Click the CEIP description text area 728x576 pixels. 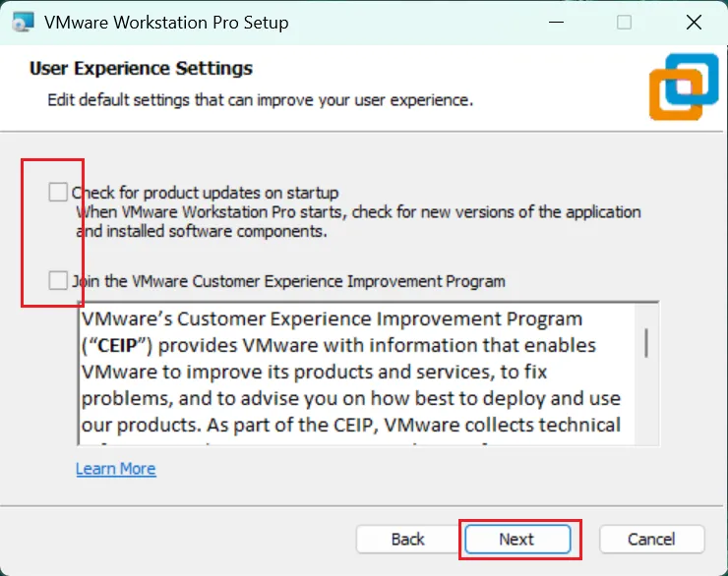(x=356, y=374)
